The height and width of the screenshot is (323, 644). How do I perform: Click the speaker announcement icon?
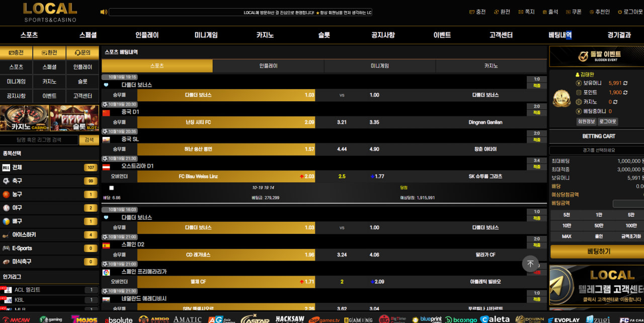[104, 12]
